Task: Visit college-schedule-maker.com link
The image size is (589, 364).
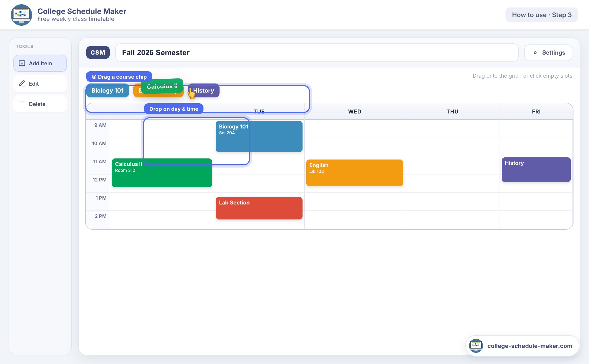Action: click(530, 346)
